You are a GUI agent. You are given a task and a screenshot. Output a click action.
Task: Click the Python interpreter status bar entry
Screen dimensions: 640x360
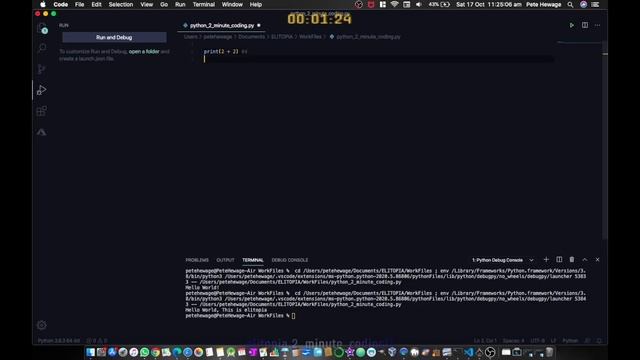pos(59,340)
